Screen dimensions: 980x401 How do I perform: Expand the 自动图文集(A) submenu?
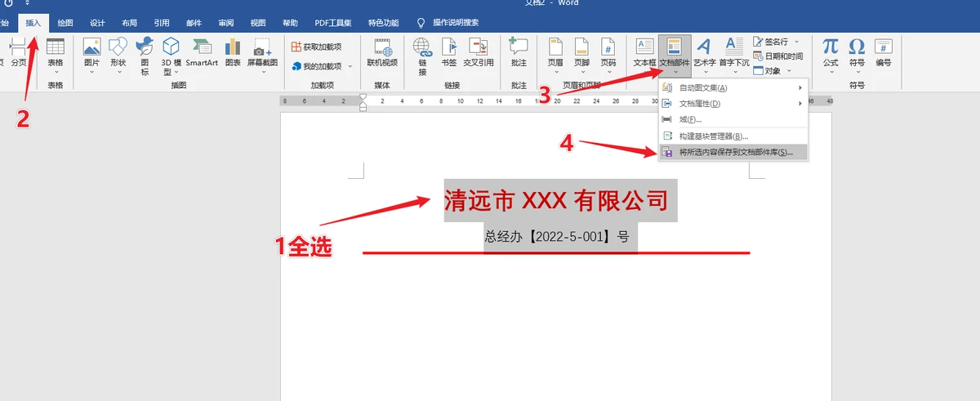click(733, 87)
